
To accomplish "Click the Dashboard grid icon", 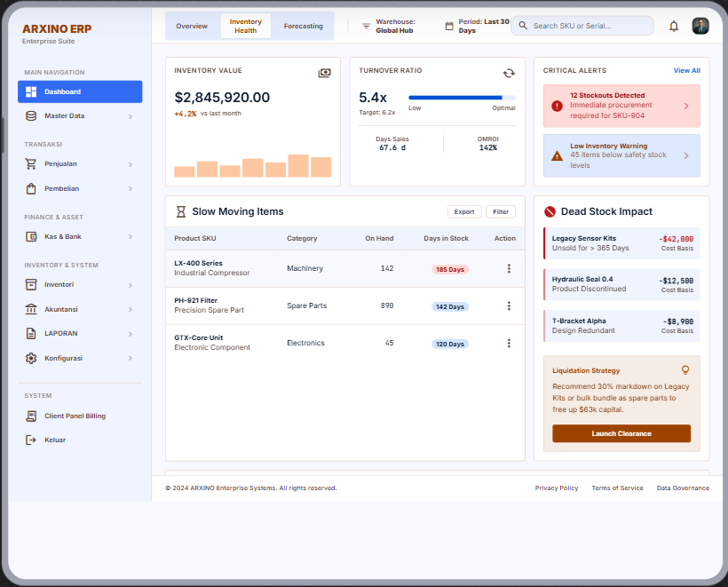I will (31, 92).
